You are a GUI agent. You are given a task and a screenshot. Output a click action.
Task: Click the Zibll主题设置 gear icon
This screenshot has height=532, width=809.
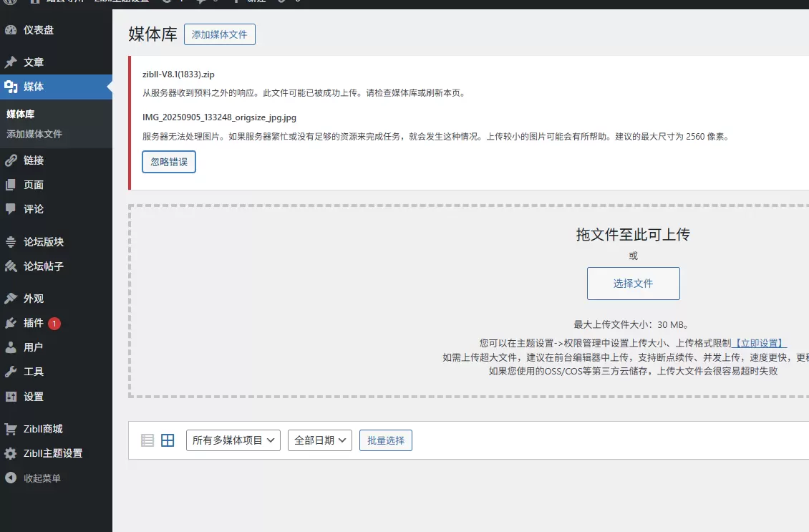[11, 453]
